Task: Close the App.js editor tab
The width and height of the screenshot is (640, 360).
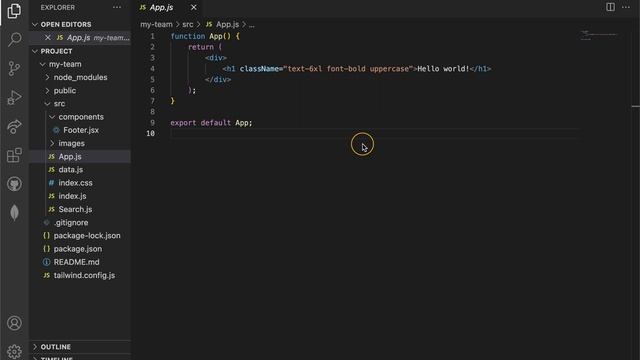Action: click(x=193, y=7)
